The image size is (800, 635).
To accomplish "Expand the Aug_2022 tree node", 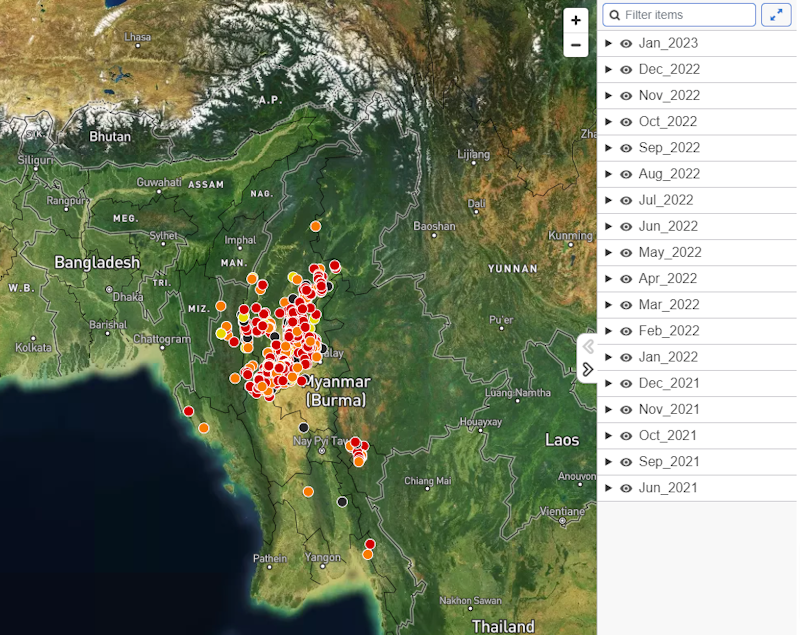I will (x=608, y=174).
